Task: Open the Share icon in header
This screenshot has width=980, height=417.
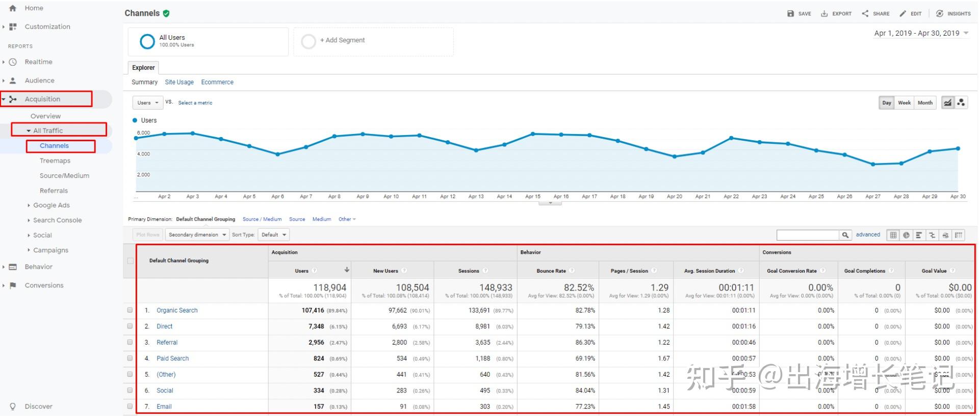Action: (865, 13)
